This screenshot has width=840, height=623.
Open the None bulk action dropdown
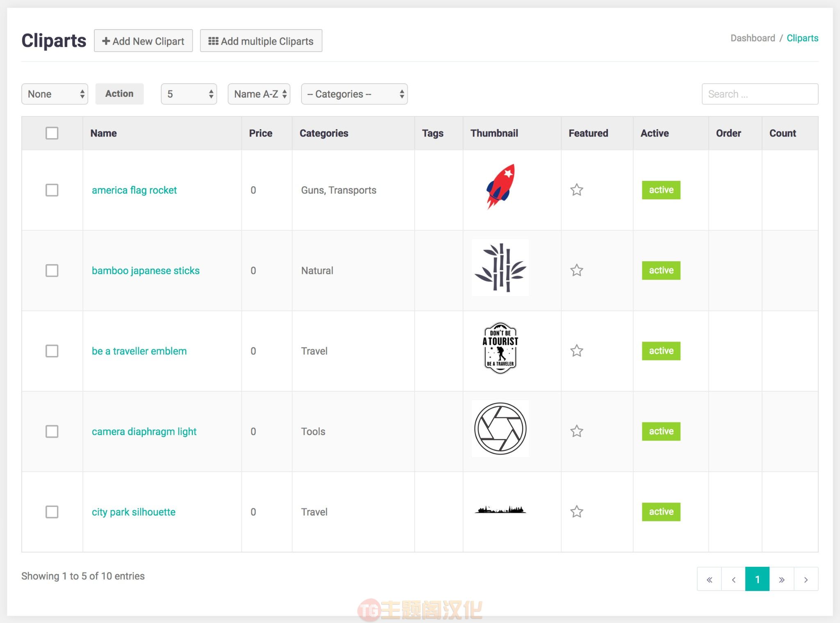[55, 94]
